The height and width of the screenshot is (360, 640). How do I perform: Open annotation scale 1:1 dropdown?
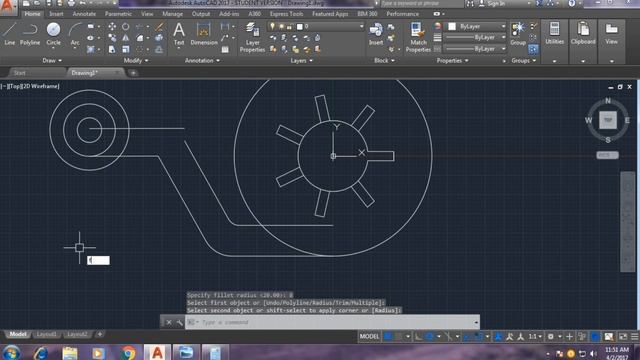pyautogui.click(x=535, y=337)
